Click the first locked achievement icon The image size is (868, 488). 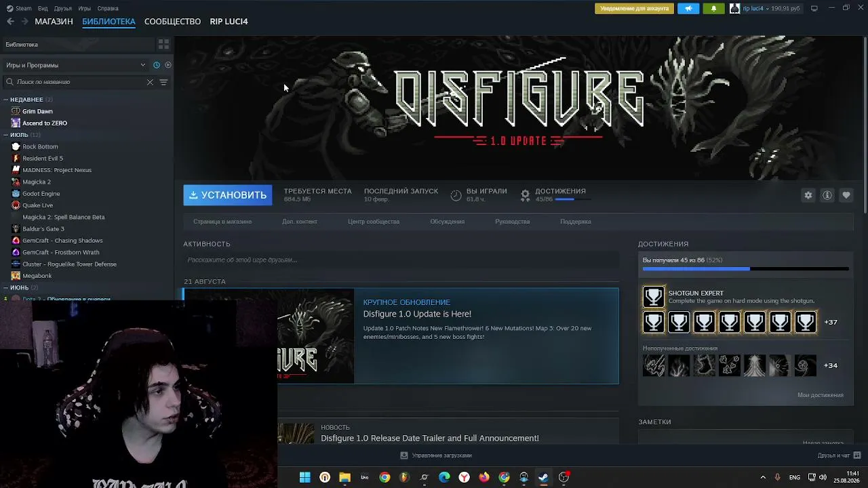pyautogui.click(x=654, y=365)
